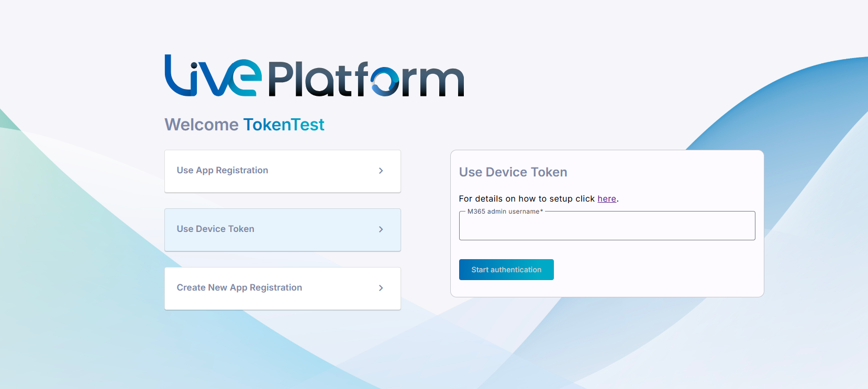Click the blue "Live" part of logo
This screenshot has height=389, width=868.
pos(213,76)
